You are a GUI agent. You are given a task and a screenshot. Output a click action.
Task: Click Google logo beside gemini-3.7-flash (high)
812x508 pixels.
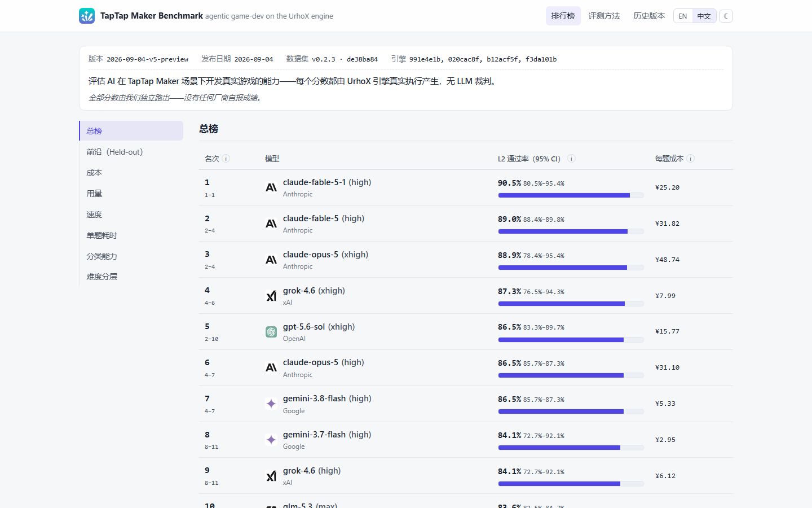click(271, 440)
